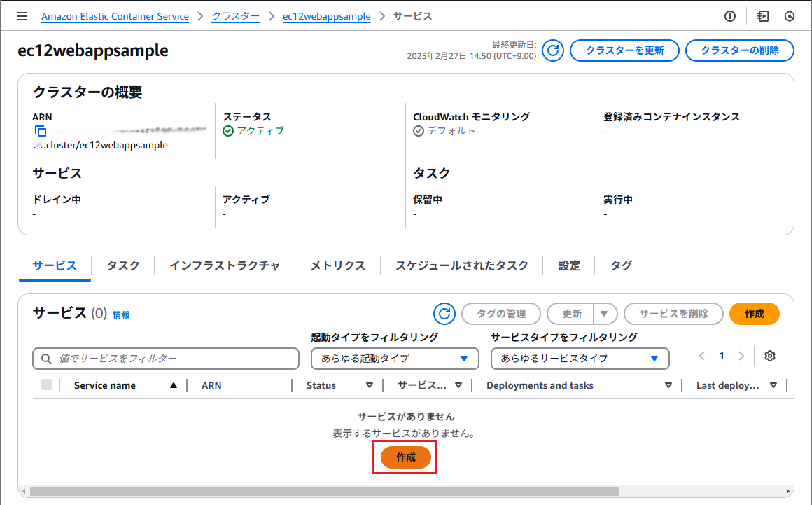
Task: Open the メトリクス tab
Action: pyautogui.click(x=337, y=265)
